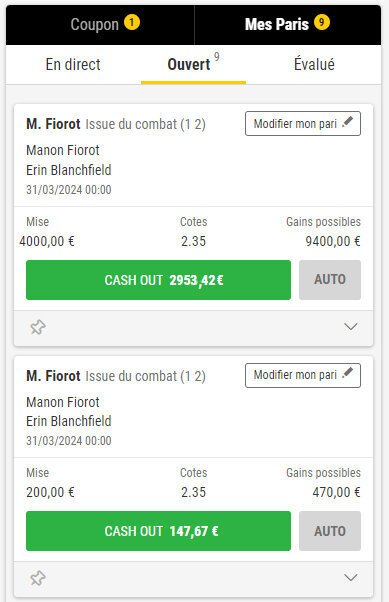Open the Mes Paris tab
The height and width of the screenshot is (602, 389).
[x=288, y=25]
